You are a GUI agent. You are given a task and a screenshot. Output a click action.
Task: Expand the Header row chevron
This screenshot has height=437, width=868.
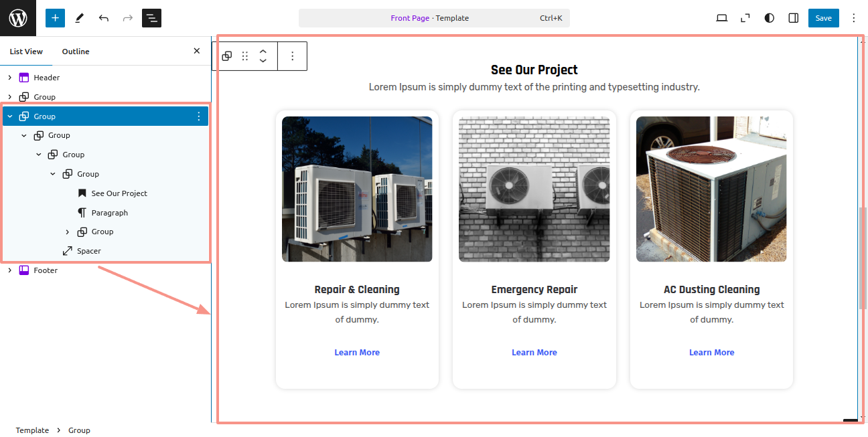coord(9,78)
